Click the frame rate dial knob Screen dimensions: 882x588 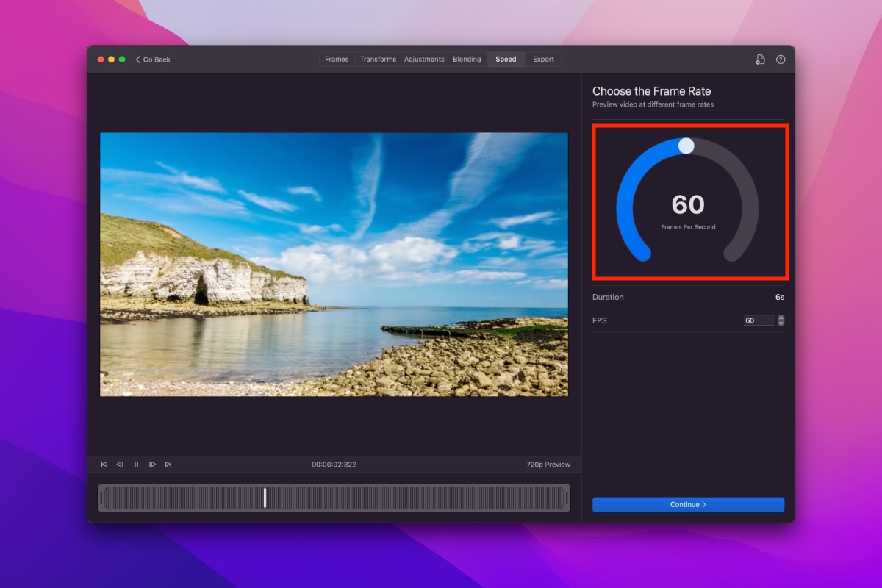point(686,146)
